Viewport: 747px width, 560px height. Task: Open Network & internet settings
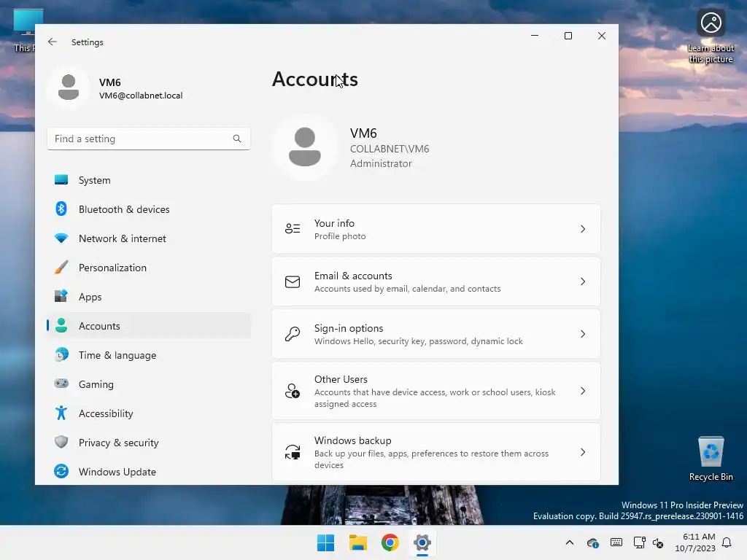pyautogui.click(x=149, y=238)
